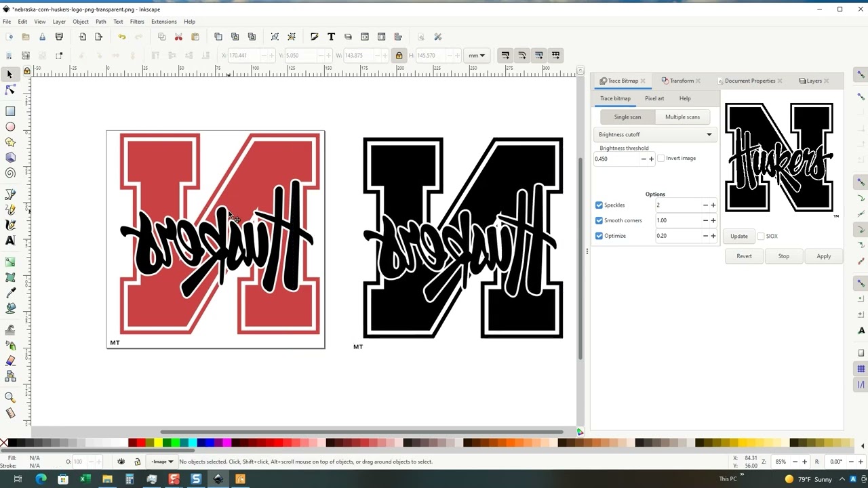This screenshot has height=488, width=868.
Task: Select the Text tool in toolbox
Action: (x=10, y=241)
